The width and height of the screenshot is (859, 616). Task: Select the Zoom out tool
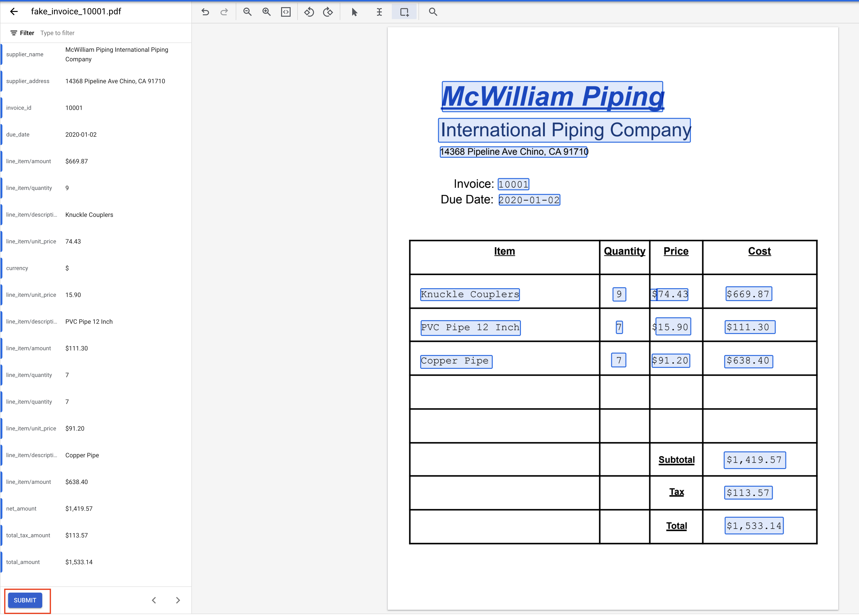(x=247, y=12)
